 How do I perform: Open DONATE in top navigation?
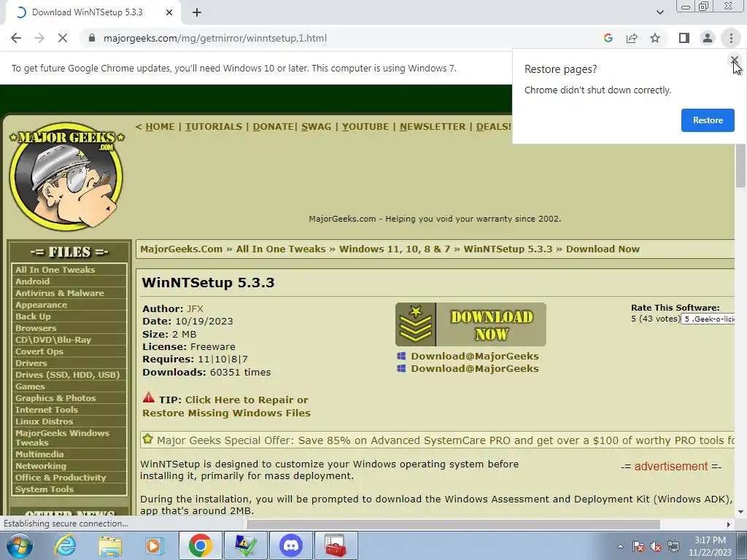(x=273, y=127)
